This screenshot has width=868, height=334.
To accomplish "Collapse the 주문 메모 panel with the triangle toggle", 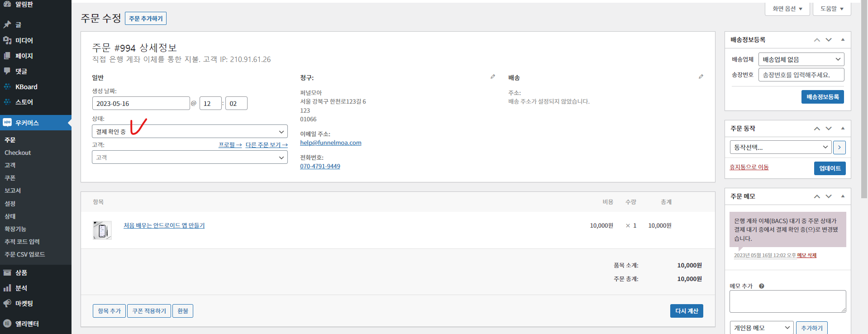I will tap(843, 196).
